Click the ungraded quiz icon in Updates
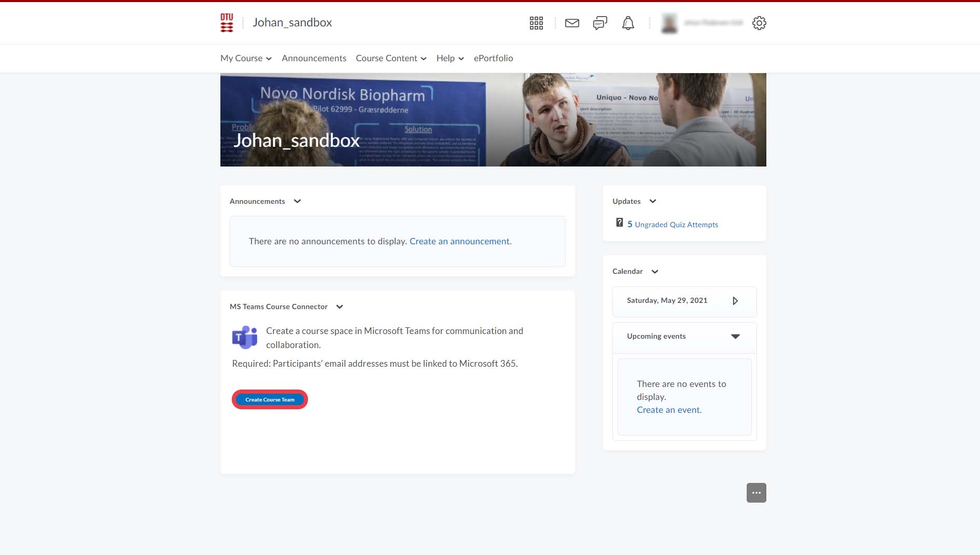 tap(619, 223)
